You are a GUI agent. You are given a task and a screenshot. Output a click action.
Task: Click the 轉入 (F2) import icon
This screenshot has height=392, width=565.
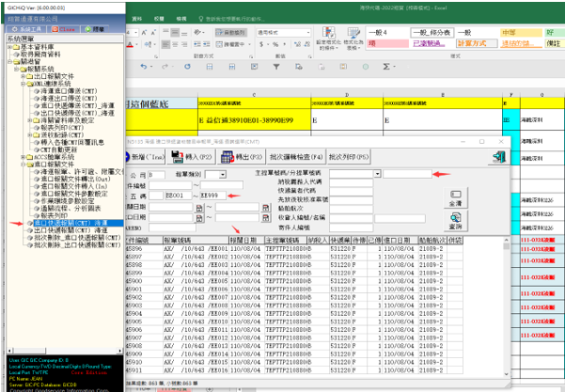(x=179, y=154)
